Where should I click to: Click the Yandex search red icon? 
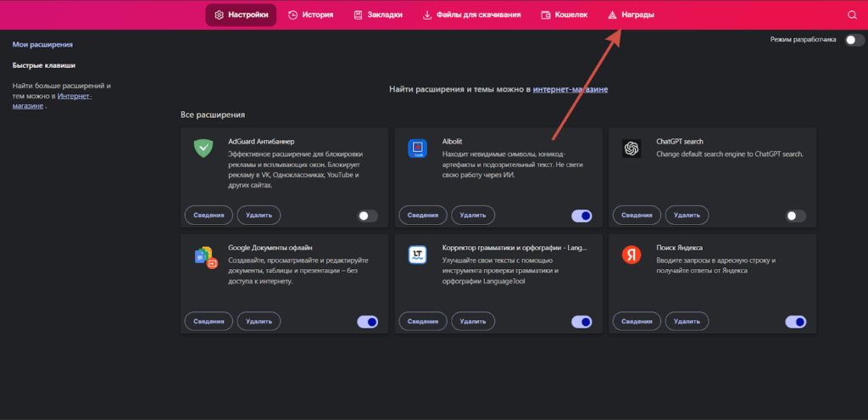point(631,254)
